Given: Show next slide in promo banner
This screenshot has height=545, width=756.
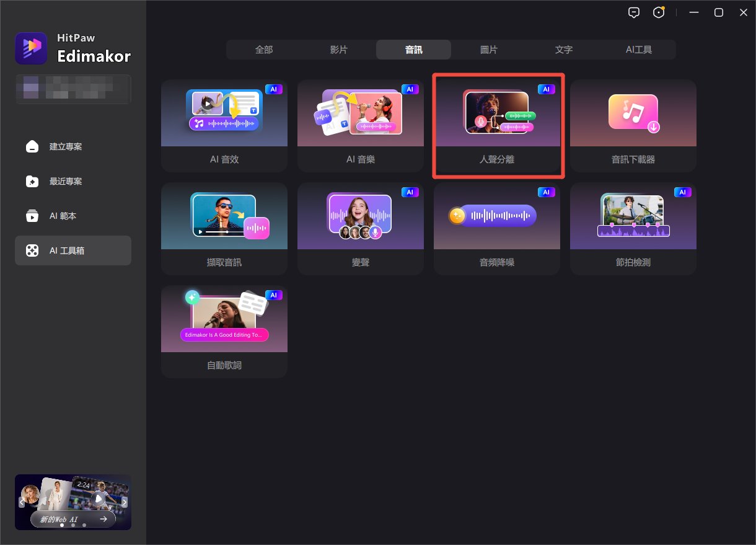Looking at the screenshot, I should click(125, 502).
